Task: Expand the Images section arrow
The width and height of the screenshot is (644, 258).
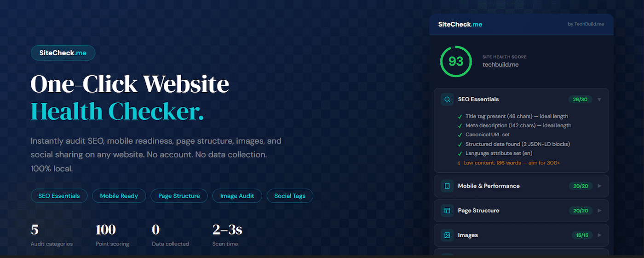Action: 599,235
